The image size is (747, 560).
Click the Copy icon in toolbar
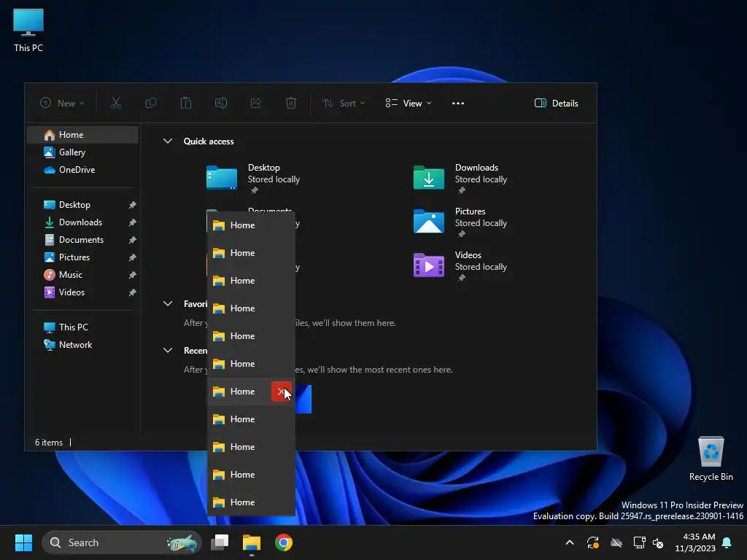[x=150, y=103]
